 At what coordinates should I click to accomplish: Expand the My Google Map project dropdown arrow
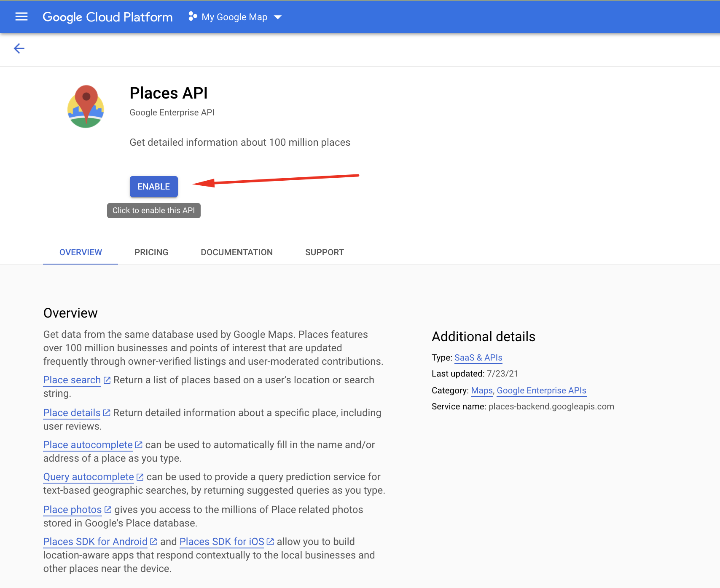pos(278,17)
